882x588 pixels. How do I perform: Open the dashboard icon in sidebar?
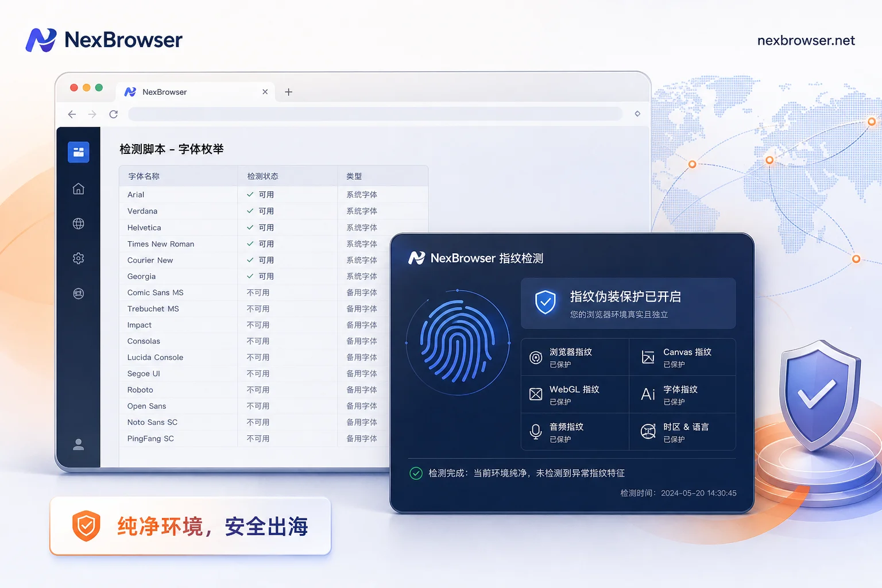click(79, 152)
